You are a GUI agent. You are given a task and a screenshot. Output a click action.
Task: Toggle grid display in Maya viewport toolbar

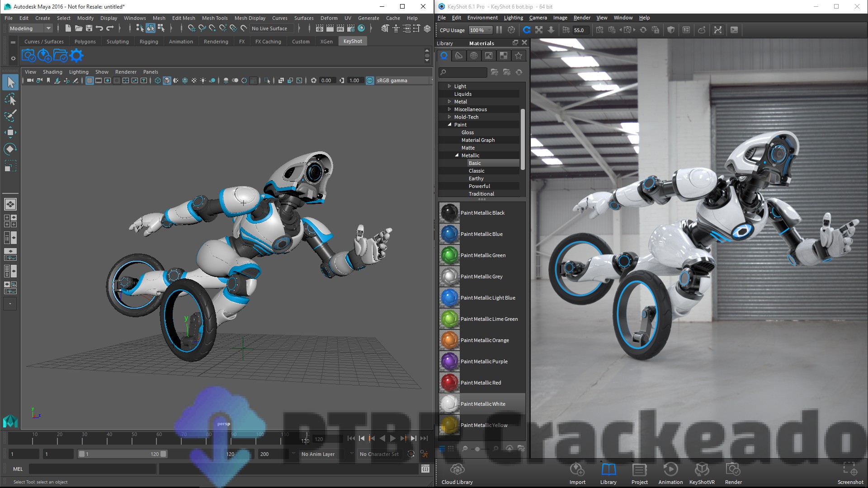(x=89, y=80)
